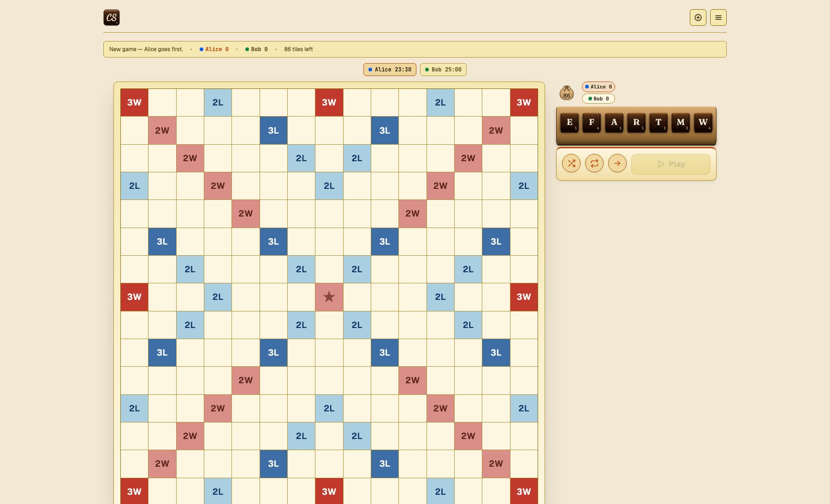Click Bob 0 in the status bar
The width and height of the screenshot is (830, 504).
point(256,49)
